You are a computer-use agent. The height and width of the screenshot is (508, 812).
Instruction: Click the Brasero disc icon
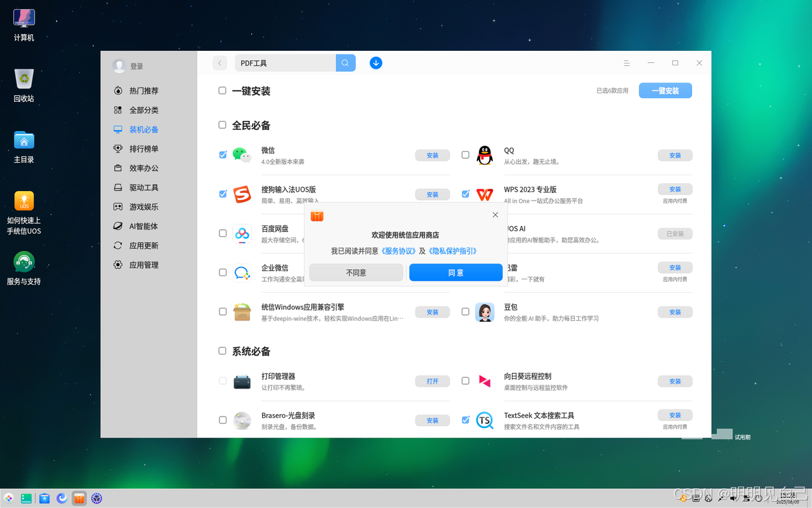click(x=242, y=420)
